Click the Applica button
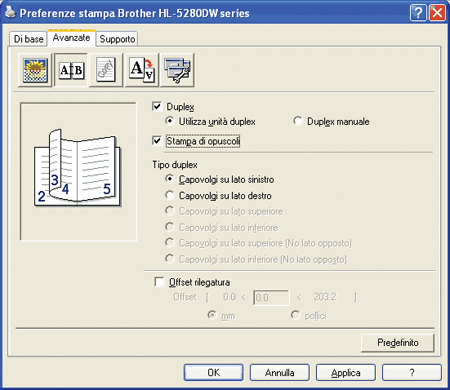Screen dimensions: 450x390 click(x=346, y=372)
